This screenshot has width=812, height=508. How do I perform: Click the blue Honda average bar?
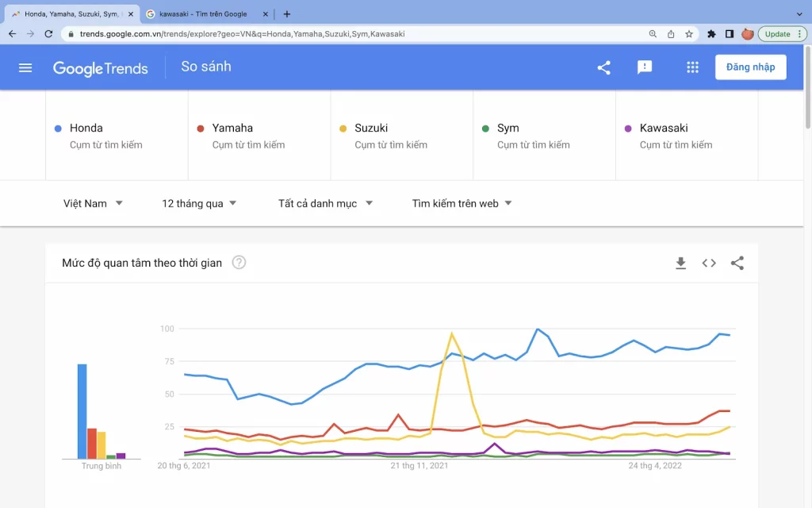(82, 412)
